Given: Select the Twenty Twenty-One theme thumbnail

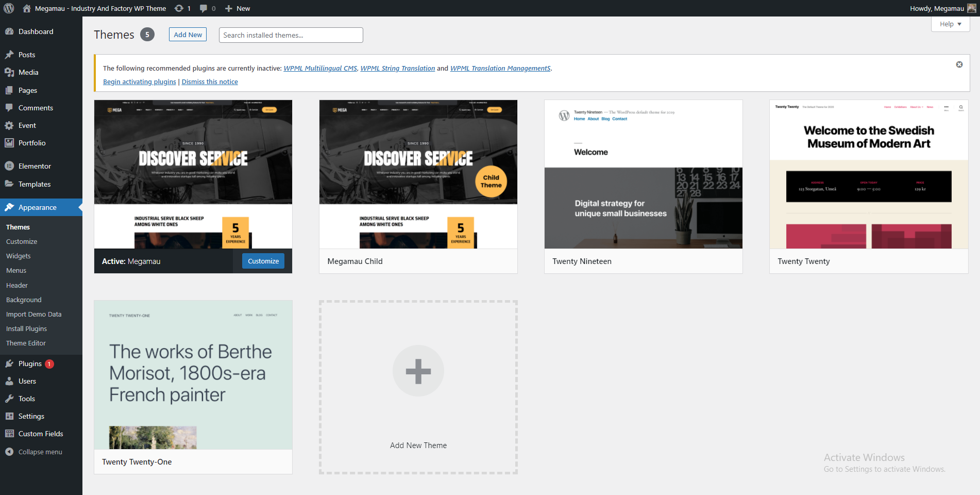Looking at the screenshot, I should tap(193, 375).
